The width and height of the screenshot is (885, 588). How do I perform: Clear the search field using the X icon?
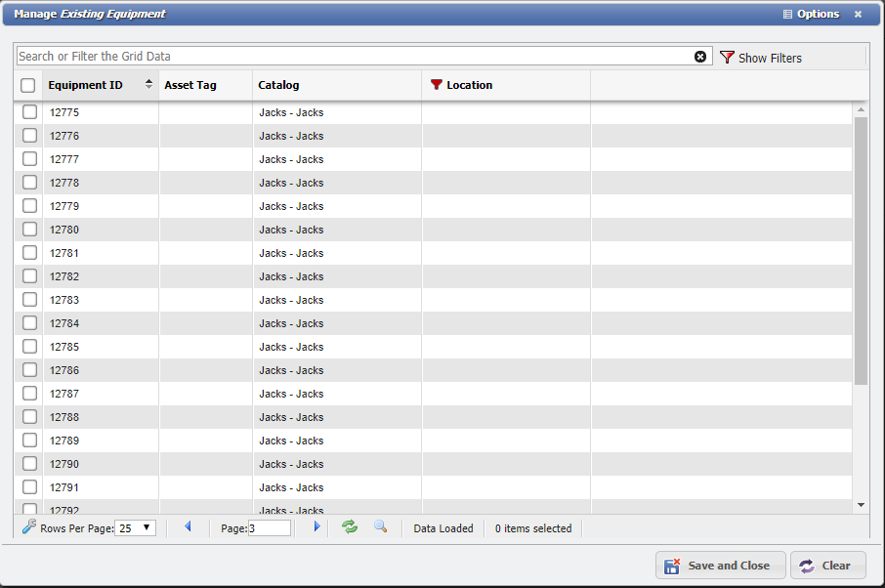pos(700,57)
